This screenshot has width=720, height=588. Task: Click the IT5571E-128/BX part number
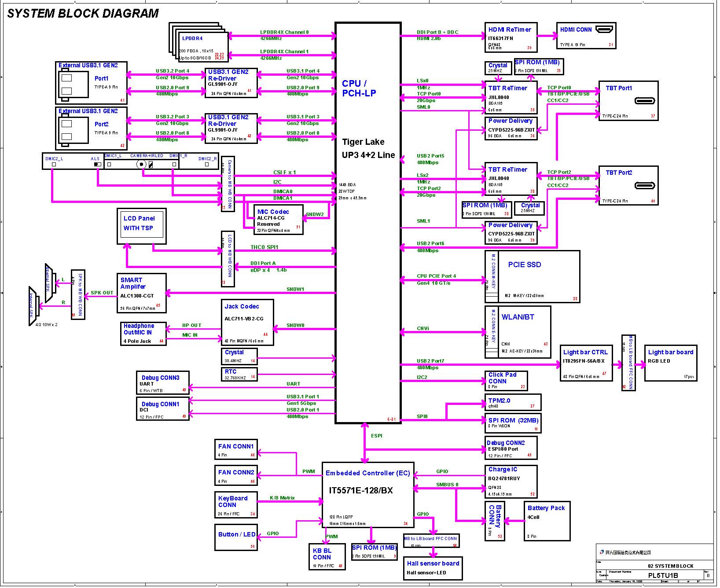click(361, 490)
